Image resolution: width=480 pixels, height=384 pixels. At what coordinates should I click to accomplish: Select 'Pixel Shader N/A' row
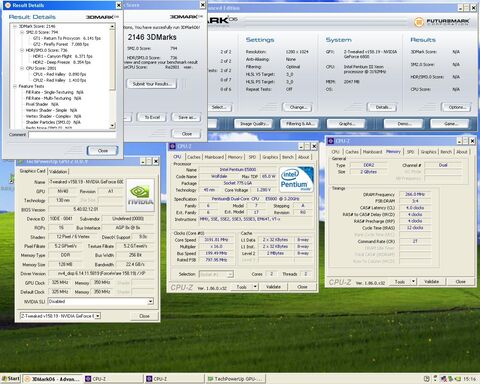pyautogui.click(x=42, y=104)
